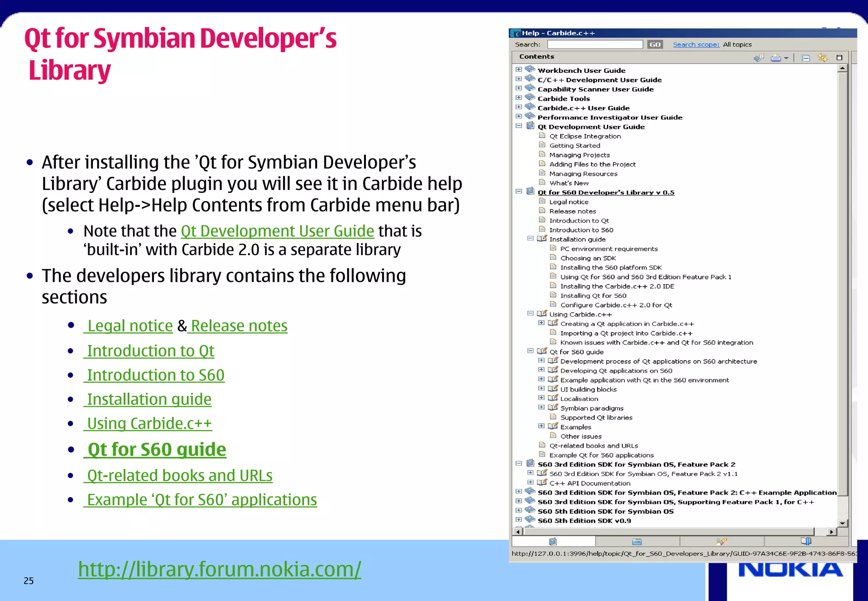Click the Collapse All toolbar icon
This screenshot has height=601, width=868.
coord(806,58)
